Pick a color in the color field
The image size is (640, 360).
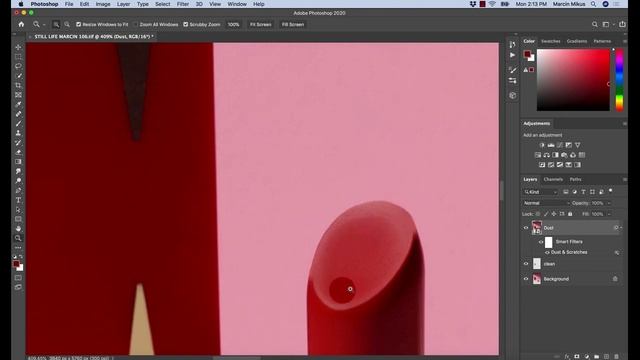573,80
